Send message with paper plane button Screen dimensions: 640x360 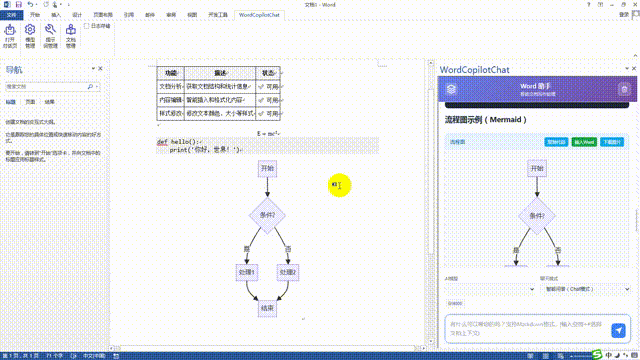618,330
